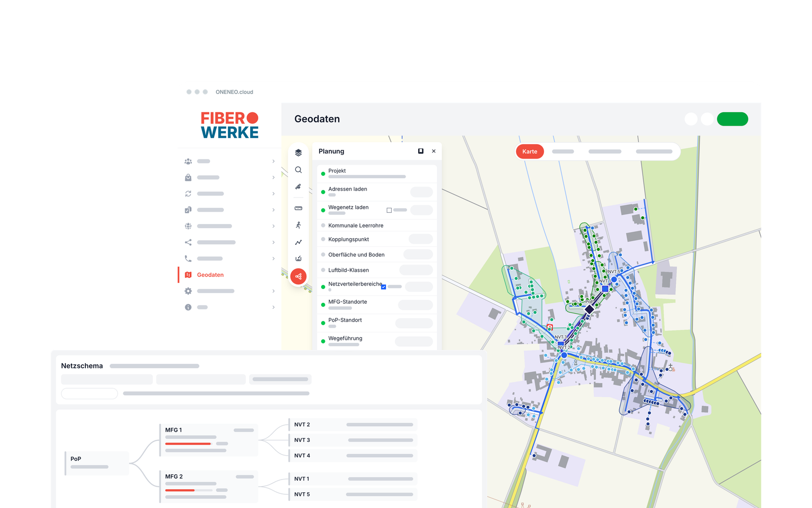Click the checklist documents sidebar icon
812x508 pixels.
tap(188, 210)
